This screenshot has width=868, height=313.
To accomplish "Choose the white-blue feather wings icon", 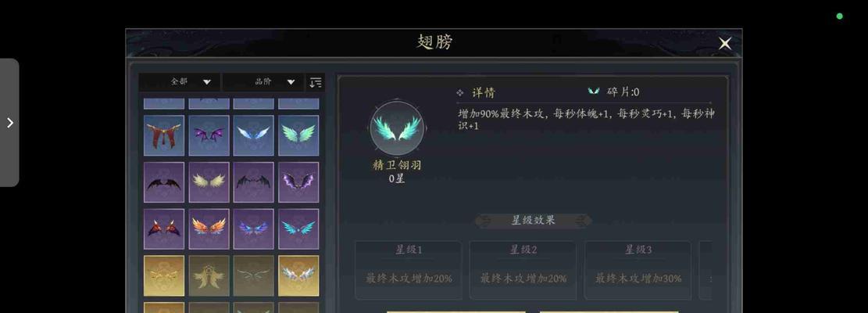I will point(254,135).
